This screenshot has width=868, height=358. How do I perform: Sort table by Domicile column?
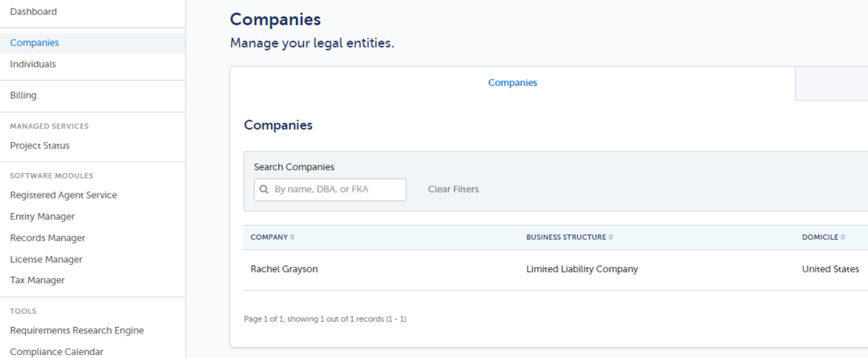pyautogui.click(x=843, y=237)
